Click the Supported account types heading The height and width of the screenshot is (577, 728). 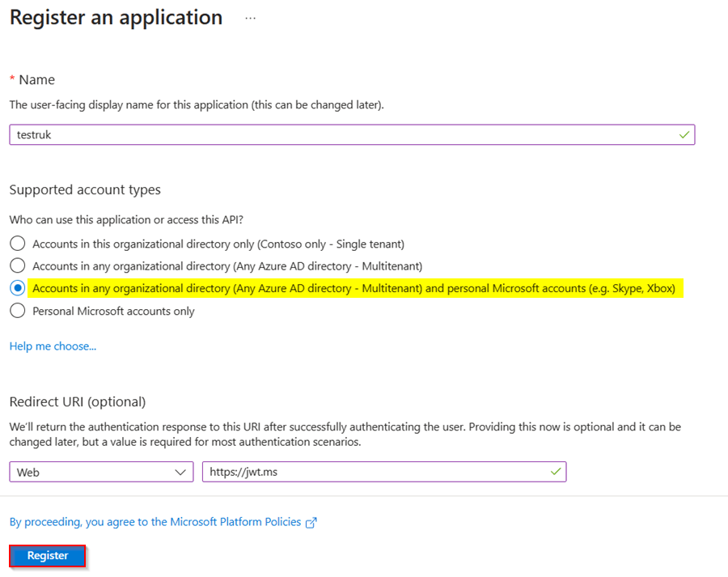pos(85,189)
